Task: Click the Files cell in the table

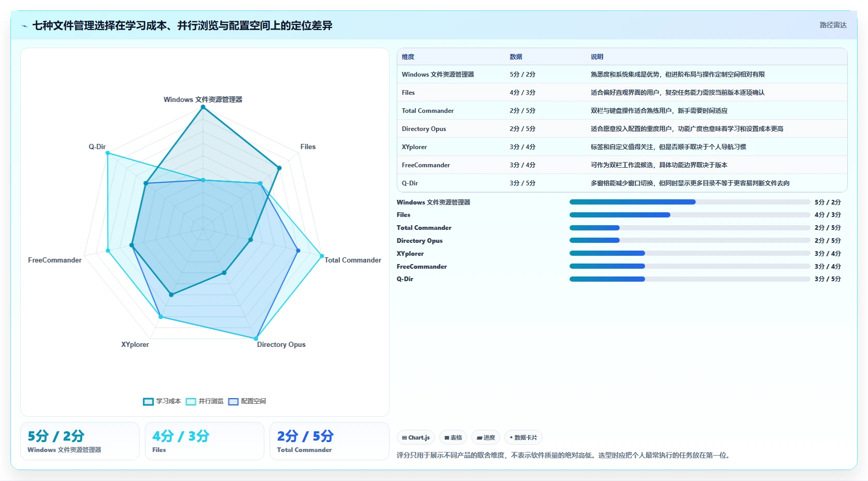Action: tap(408, 93)
